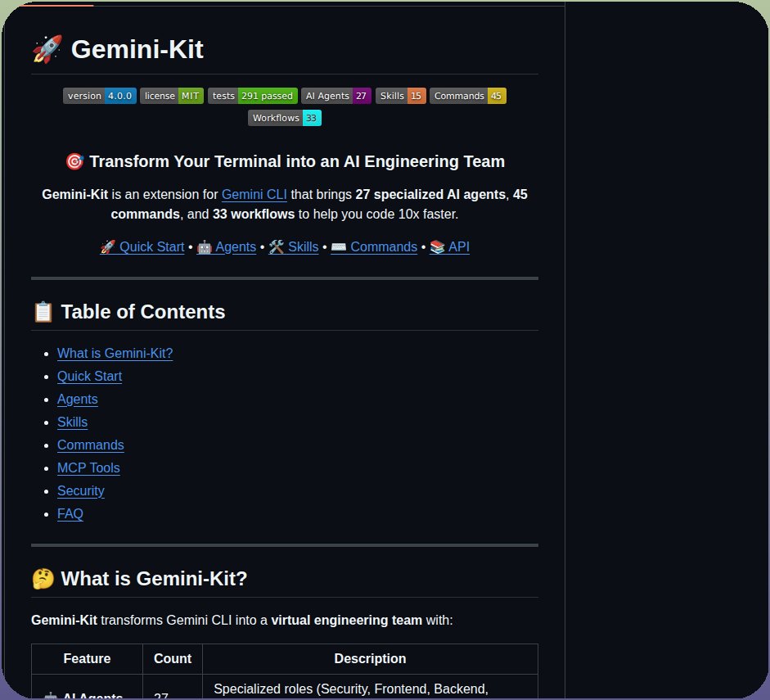Open Security contents entry
770x700 pixels.
click(80, 490)
